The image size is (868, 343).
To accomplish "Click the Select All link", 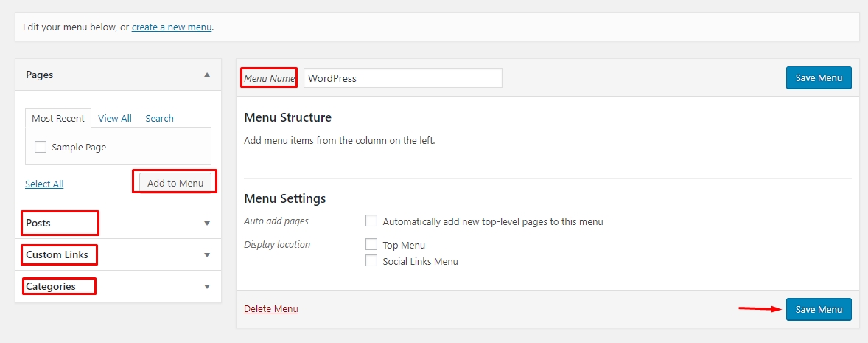I will click(x=44, y=184).
